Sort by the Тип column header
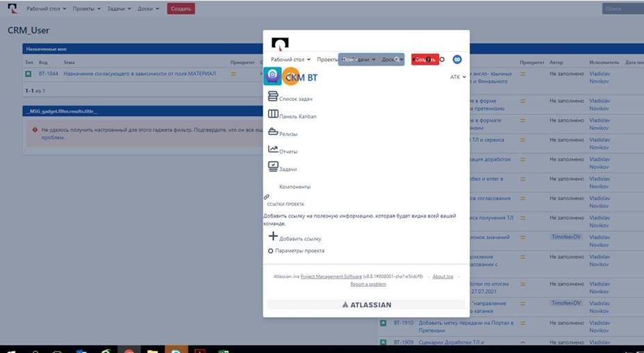Image resolution: width=644 pixels, height=353 pixels. click(28, 63)
